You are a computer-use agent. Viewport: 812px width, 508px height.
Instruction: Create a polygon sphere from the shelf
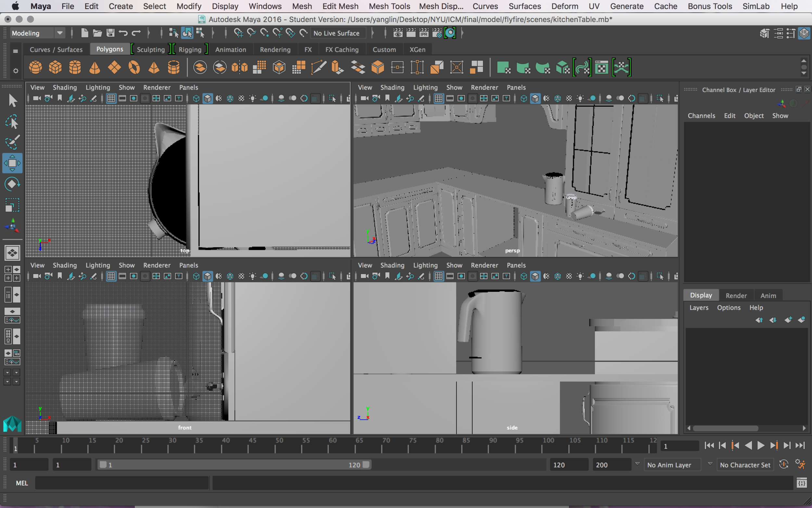(35, 68)
